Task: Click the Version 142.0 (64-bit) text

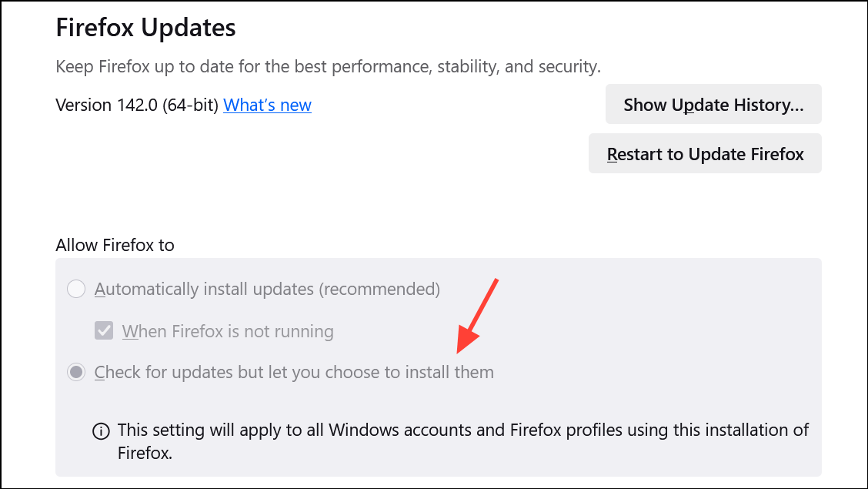Action: [x=137, y=105]
